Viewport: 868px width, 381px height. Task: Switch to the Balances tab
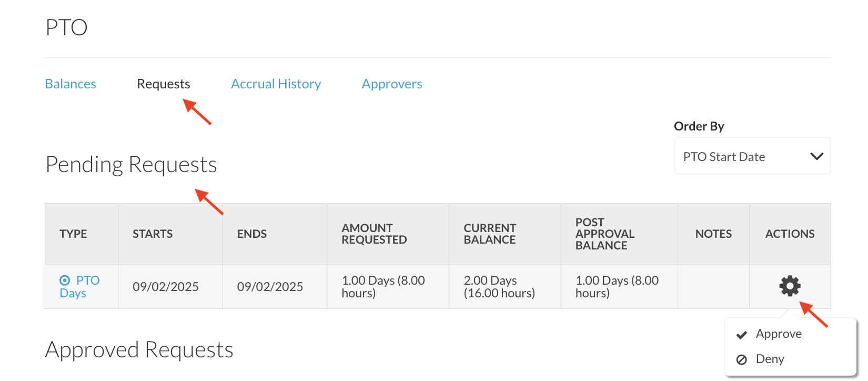coord(70,84)
